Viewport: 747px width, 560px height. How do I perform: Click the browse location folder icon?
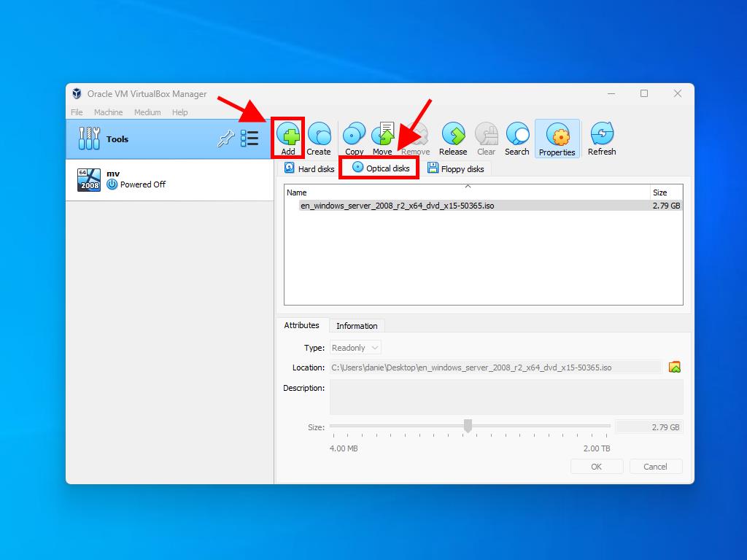[675, 367]
